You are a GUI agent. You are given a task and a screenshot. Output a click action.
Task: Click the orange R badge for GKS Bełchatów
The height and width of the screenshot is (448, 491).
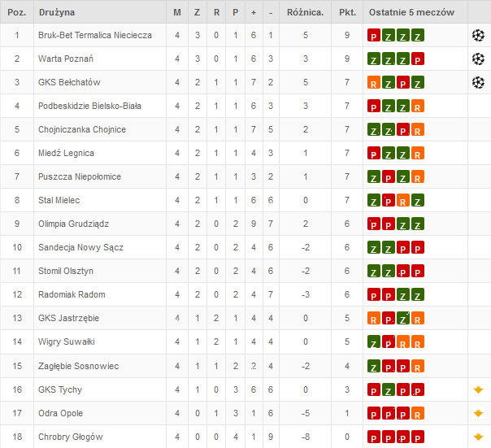pos(374,82)
